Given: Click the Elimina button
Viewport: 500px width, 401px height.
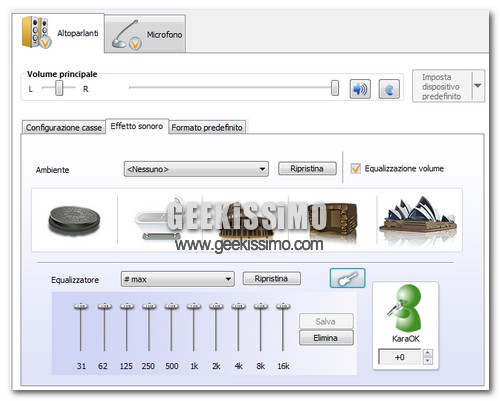Looking at the screenshot, I should point(326,338).
